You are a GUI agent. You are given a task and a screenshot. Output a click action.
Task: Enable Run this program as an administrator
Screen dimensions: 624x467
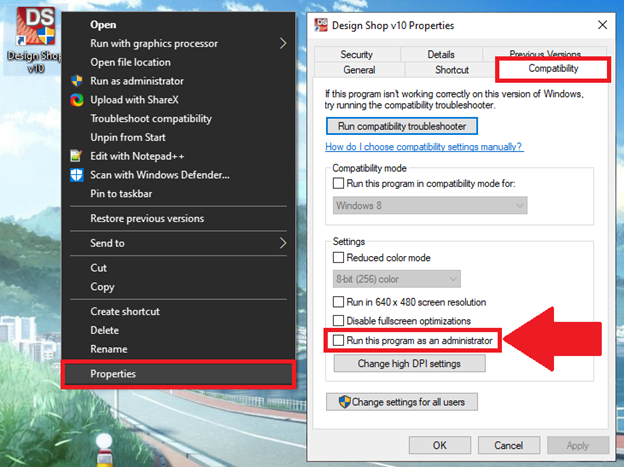[339, 341]
